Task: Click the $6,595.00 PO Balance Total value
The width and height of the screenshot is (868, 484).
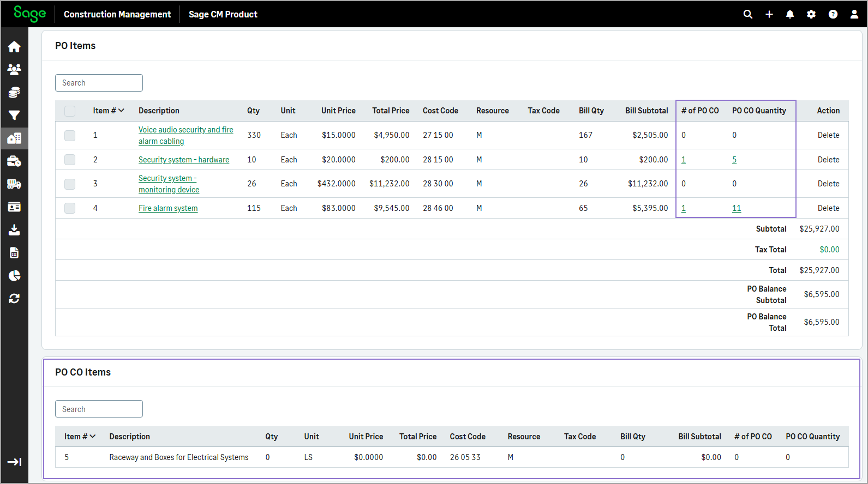Action: pos(822,322)
